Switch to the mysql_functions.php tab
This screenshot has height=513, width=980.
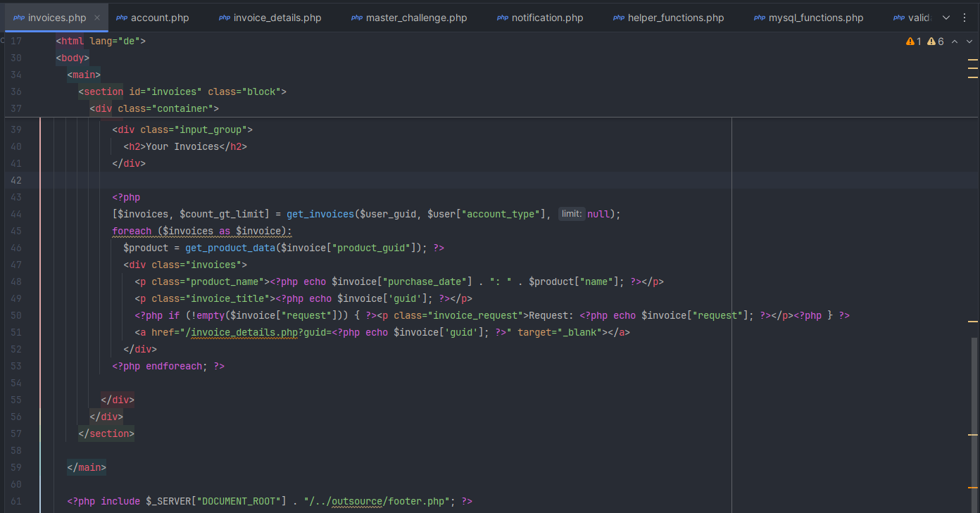(815, 18)
